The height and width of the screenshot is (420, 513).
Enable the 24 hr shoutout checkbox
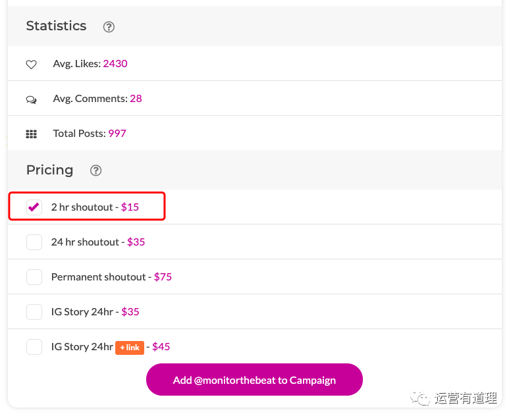pyautogui.click(x=34, y=242)
